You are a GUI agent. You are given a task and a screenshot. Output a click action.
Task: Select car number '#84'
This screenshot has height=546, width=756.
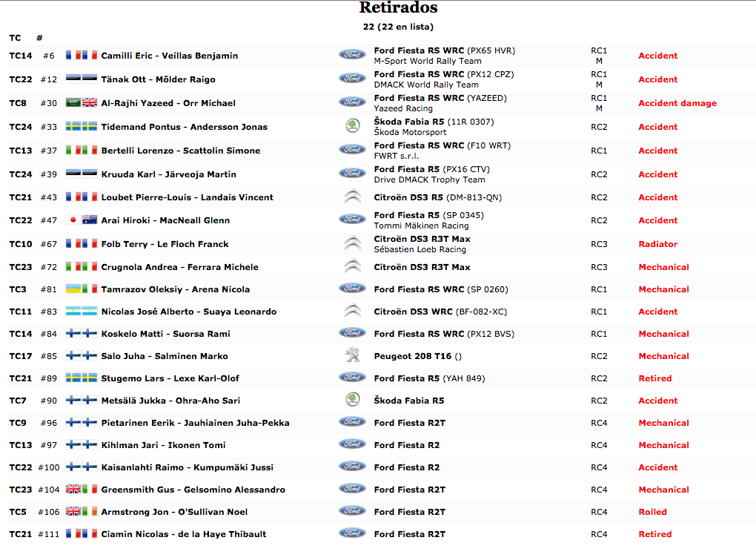click(49, 334)
